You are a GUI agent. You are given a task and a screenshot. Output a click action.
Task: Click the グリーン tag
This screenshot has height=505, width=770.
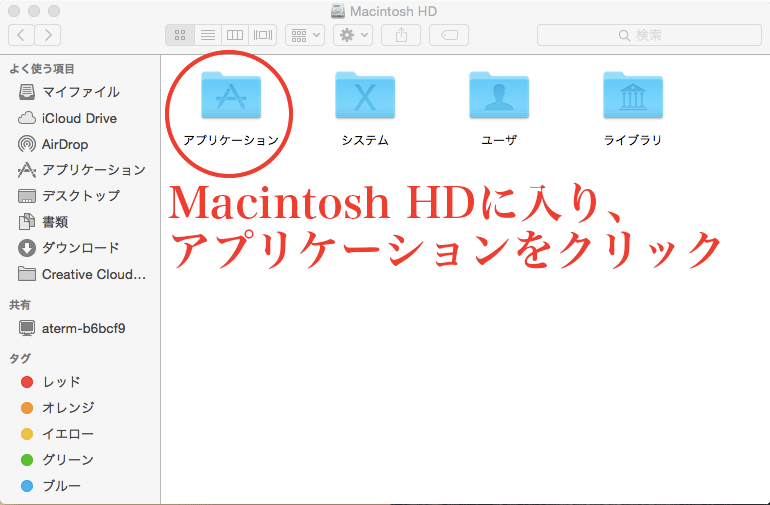coord(80,460)
